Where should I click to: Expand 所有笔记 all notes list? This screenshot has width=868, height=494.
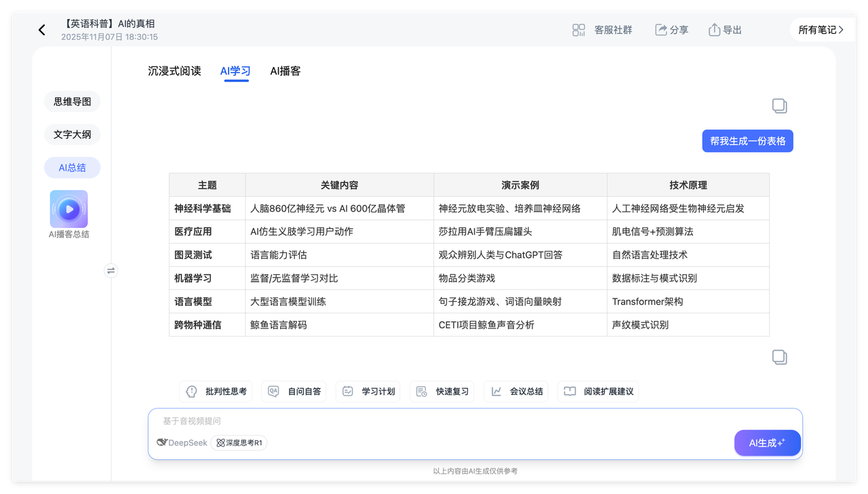(821, 30)
